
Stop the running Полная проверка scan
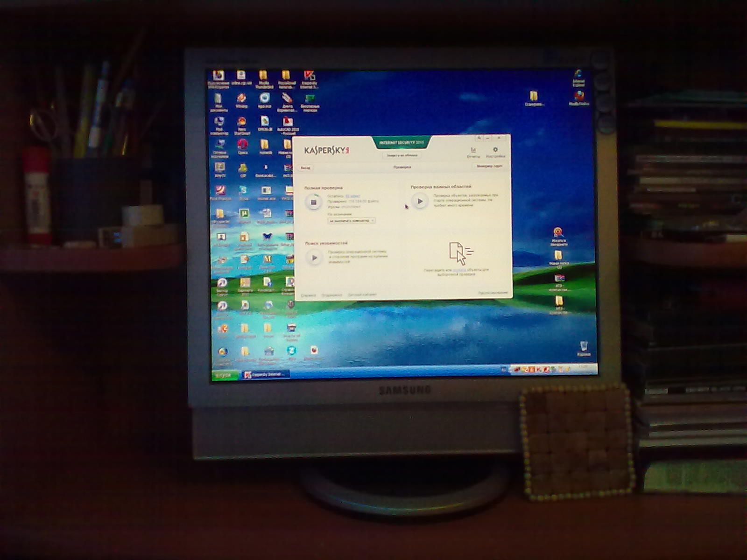click(x=314, y=202)
